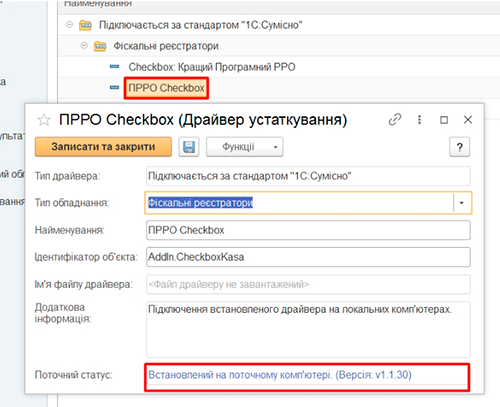This screenshot has height=407, width=500.
Task: Collapse the Підключається за стандартом tree group
Action: [69, 24]
